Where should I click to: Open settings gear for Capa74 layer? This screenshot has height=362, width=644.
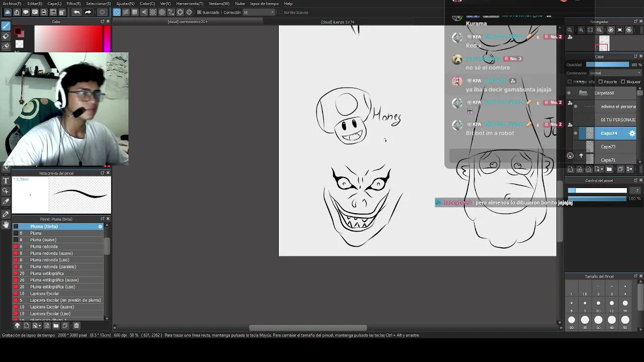tap(632, 133)
